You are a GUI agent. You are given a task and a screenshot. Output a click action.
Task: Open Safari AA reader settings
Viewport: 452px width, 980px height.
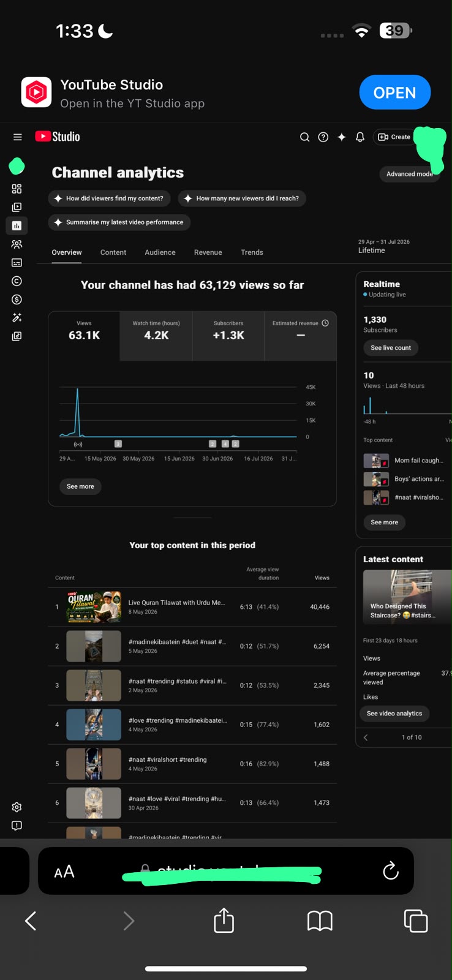[64, 872]
